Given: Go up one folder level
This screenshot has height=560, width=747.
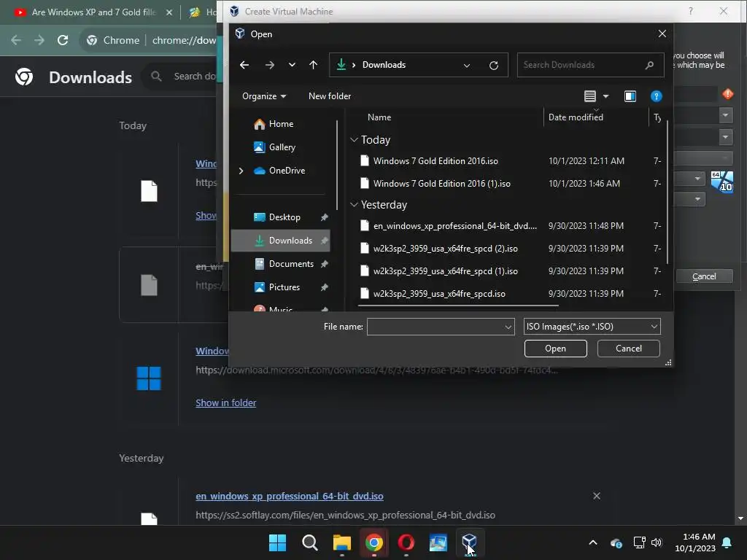Looking at the screenshot, I should [x=313, y=65].
